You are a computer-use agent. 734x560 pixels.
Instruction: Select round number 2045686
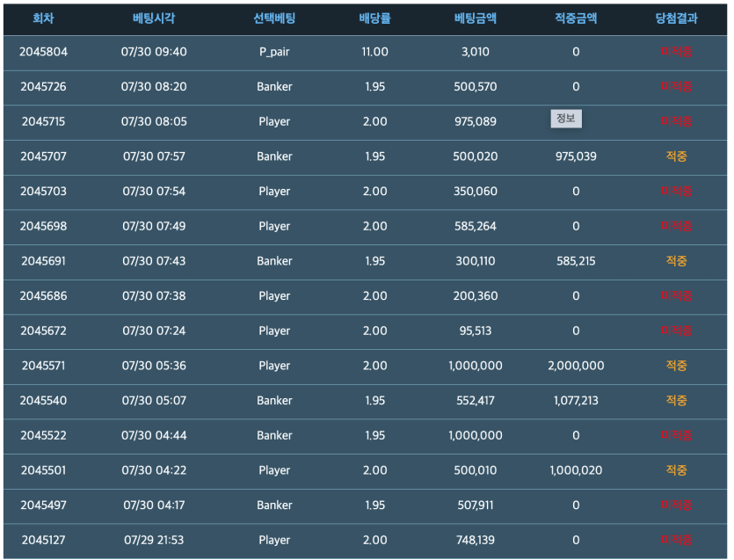point(43,296)
